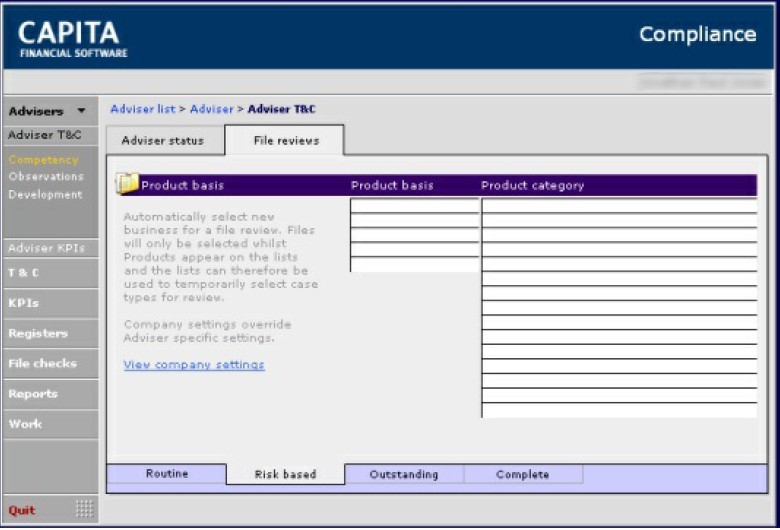Expand the Advisers dropdown arrow
Viewport: 780px width, 530px height.
(81, 111)
